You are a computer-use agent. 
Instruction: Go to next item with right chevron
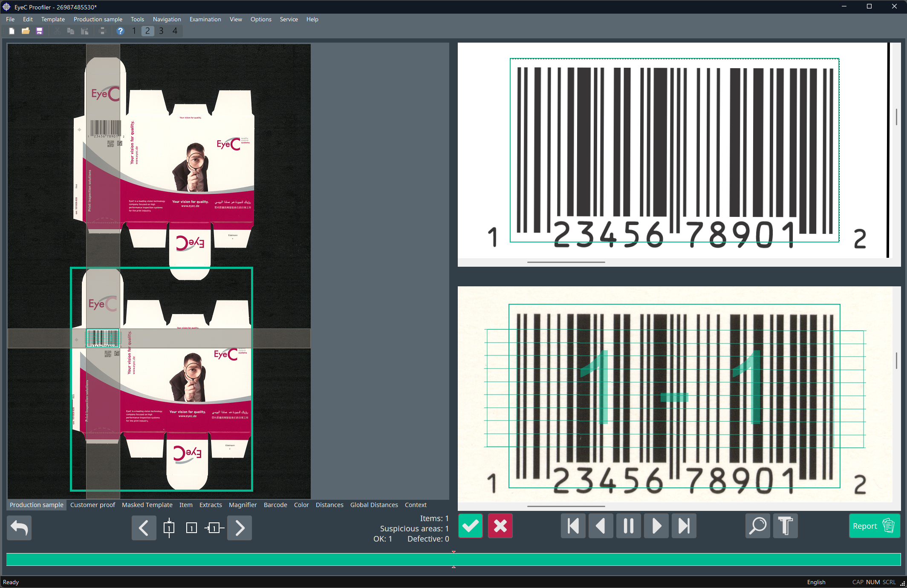coord(240,528)
